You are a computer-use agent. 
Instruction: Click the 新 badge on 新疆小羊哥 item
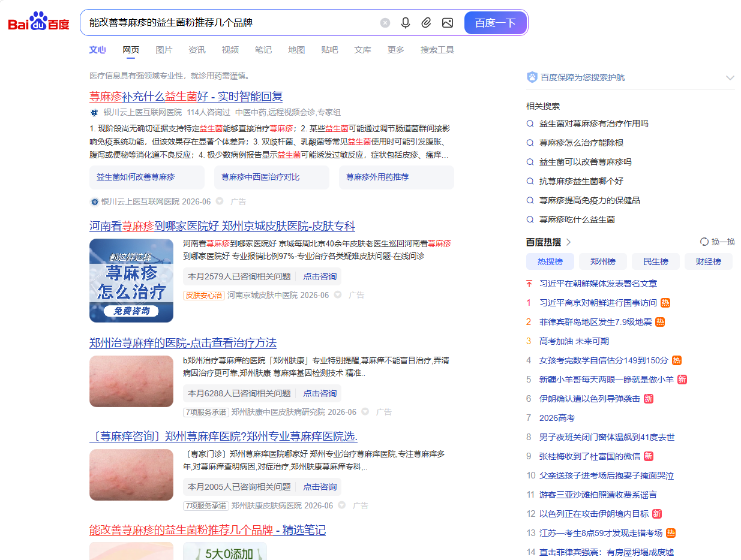tap(682, 380)
